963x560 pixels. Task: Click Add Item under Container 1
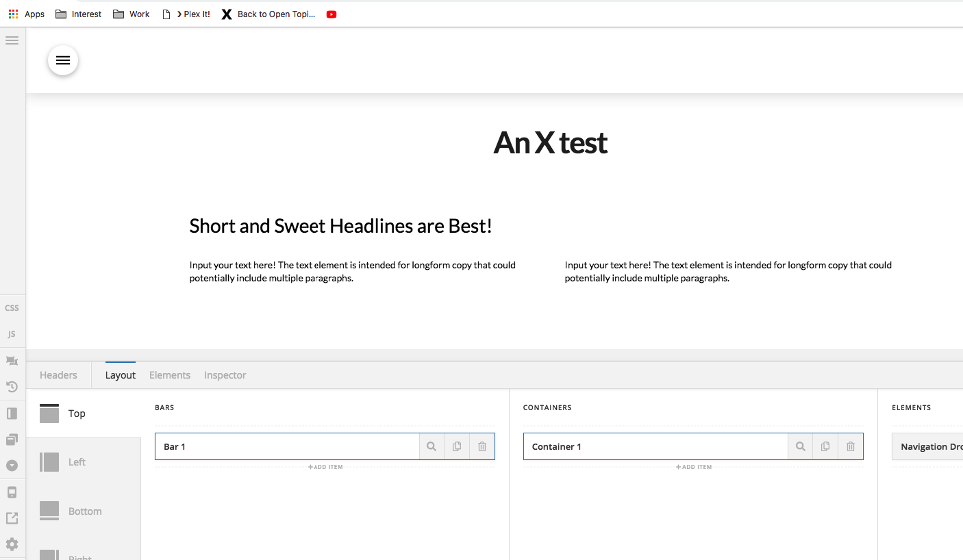tap(694, 467)
